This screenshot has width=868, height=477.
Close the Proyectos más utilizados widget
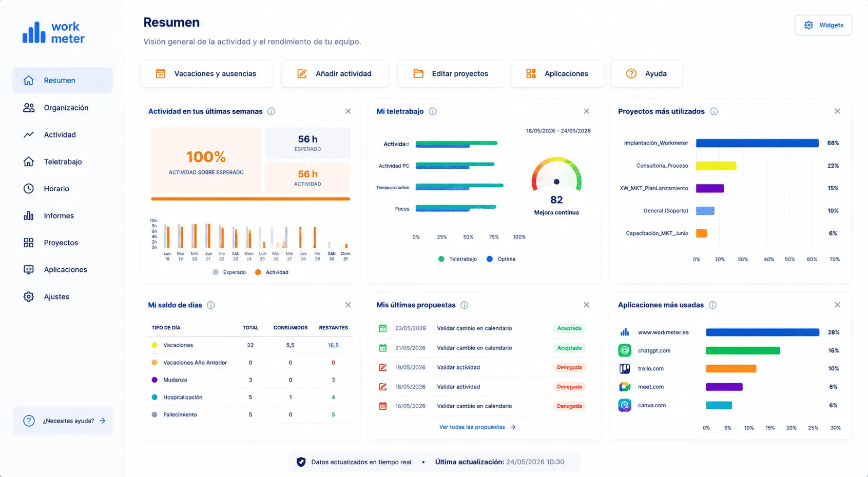[x=837, y=111]
